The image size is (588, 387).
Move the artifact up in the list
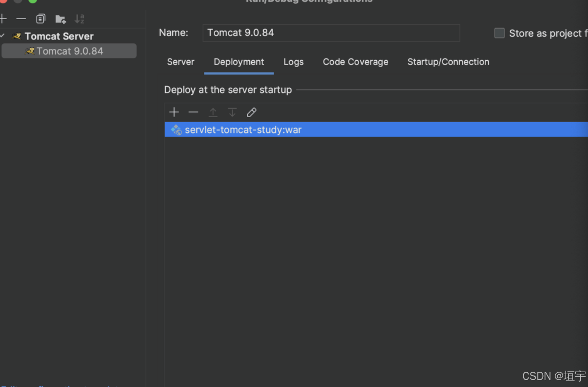pos(213,112)
